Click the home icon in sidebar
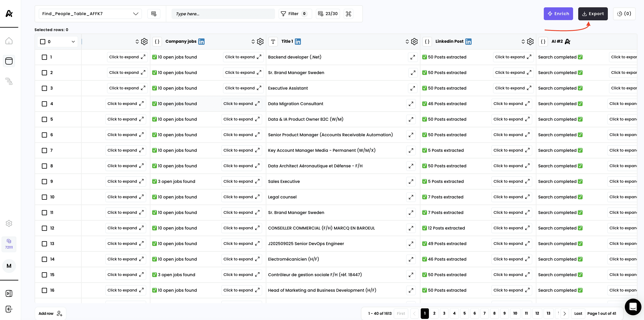 point(9,41)
